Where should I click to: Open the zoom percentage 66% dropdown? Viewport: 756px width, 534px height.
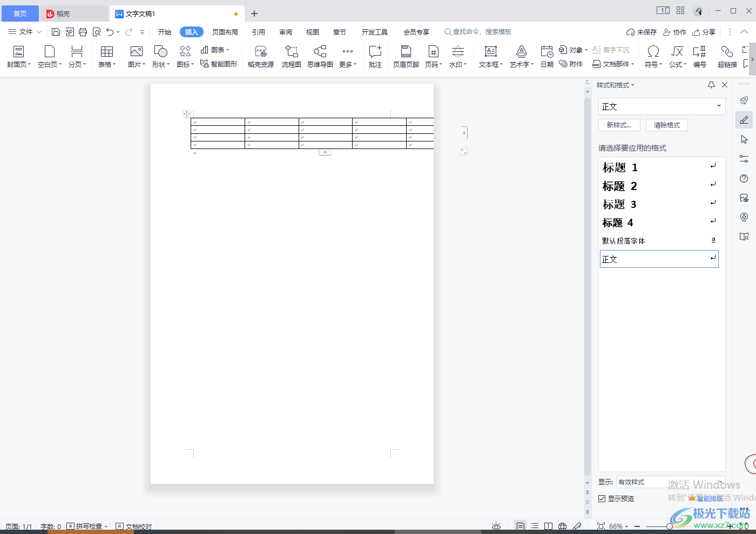click(x=619, y=526)
